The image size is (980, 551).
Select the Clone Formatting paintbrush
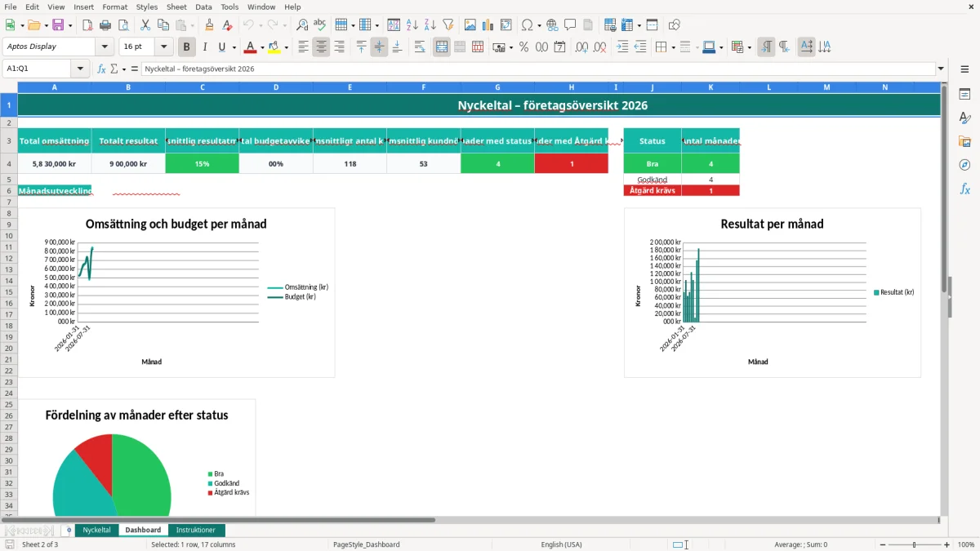(210, 25)
